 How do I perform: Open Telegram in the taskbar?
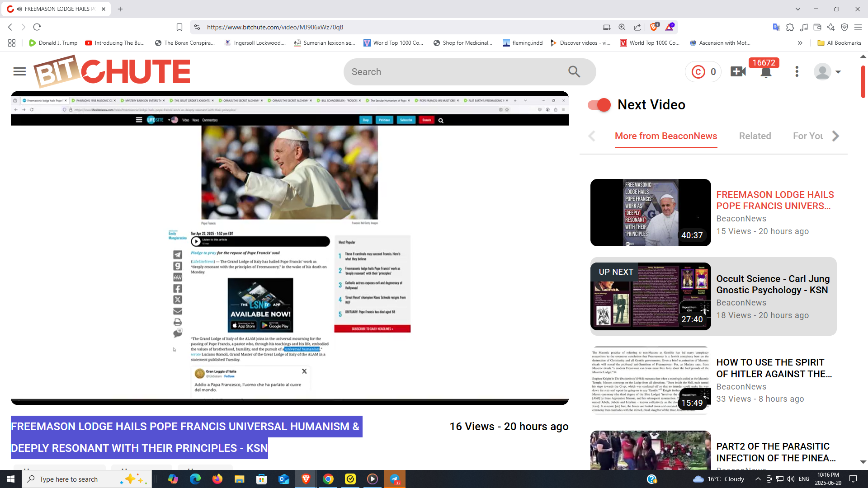pyautogui.click(x=395, y=479)
